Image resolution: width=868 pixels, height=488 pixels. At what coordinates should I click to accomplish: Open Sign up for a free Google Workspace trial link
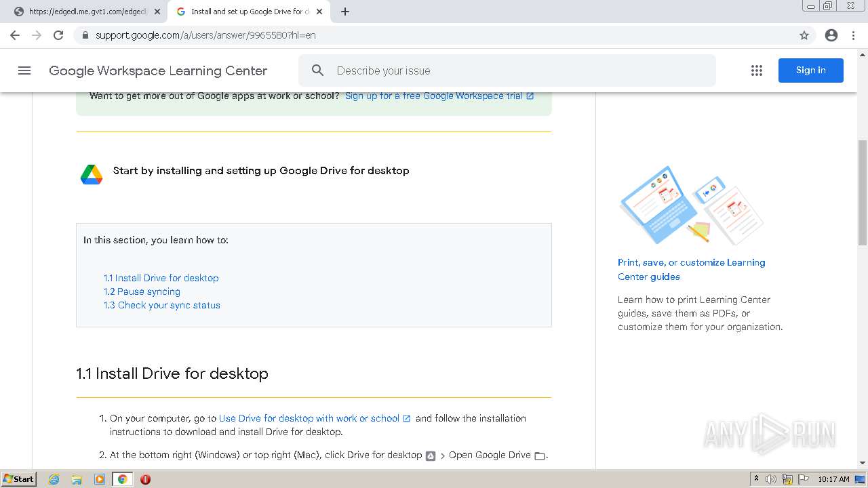point(434,96)
